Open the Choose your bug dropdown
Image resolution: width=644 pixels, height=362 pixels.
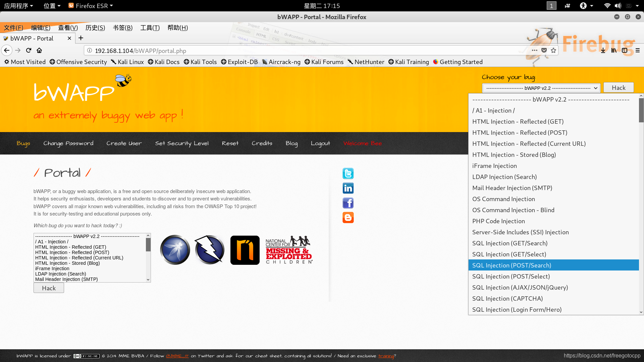tap(541, 88)
